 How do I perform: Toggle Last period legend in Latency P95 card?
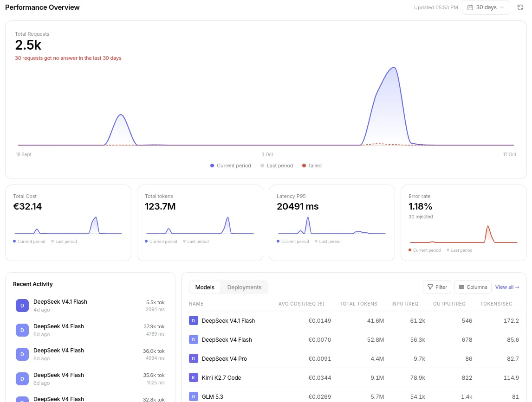click(327, 241)
